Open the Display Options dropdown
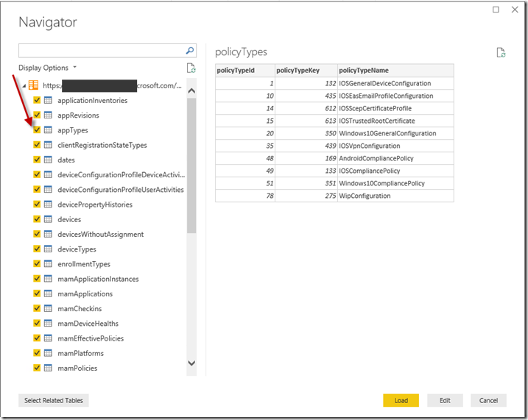The width and height of the screenshot is (528, 420). 46,68
